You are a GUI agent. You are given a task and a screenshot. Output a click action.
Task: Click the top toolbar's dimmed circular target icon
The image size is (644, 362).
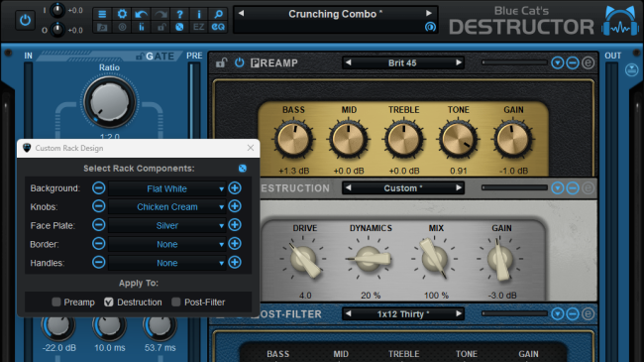click(122, 27)
